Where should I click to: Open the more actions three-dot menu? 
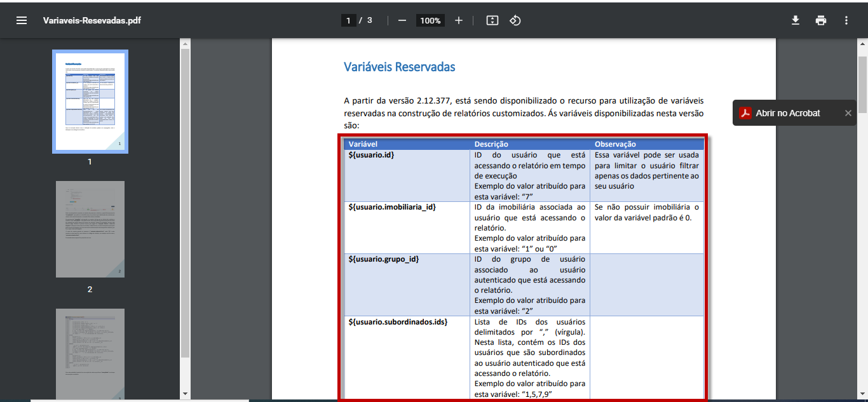coord(846,20)
